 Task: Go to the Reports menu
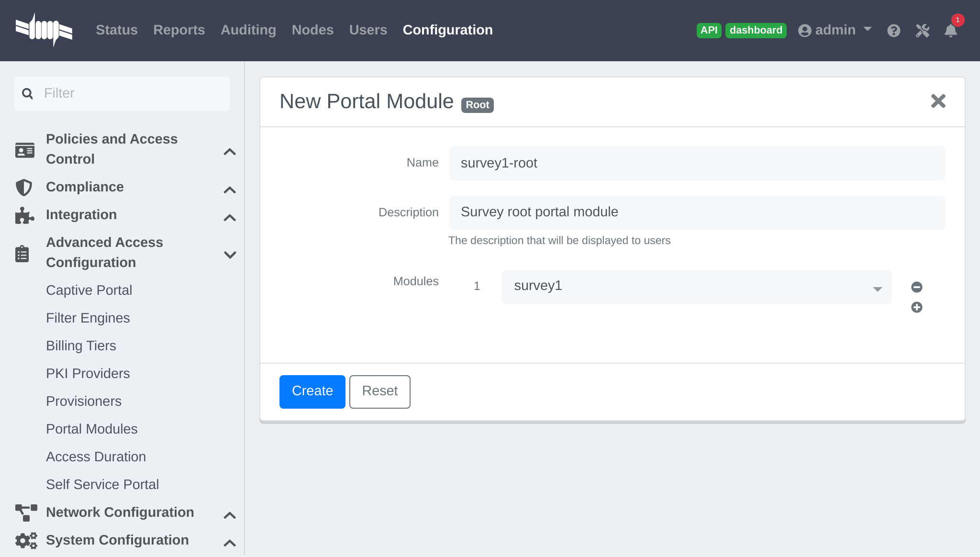[x=179, y=30]
